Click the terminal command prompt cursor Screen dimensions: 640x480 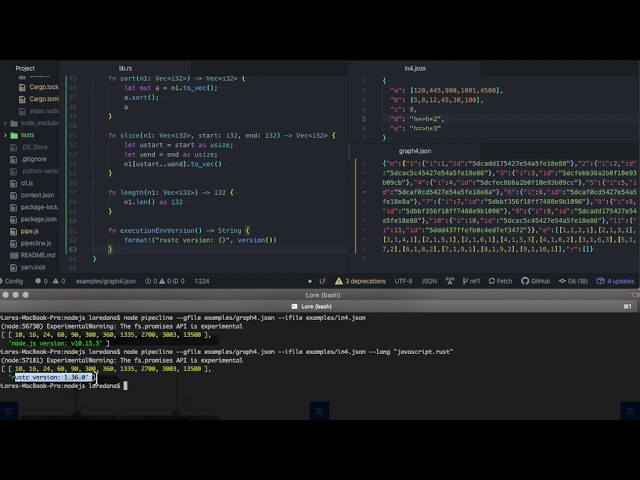tap(125, 386)
